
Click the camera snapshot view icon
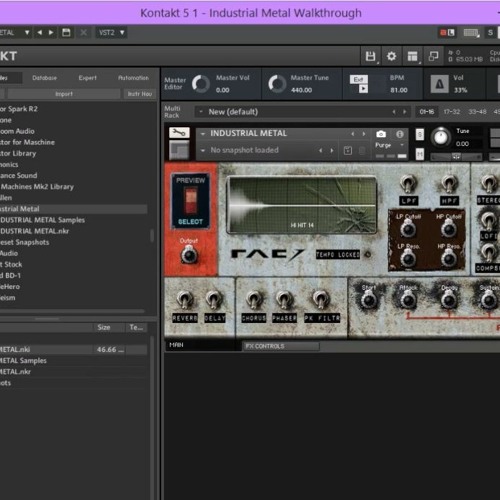point(381,134)
